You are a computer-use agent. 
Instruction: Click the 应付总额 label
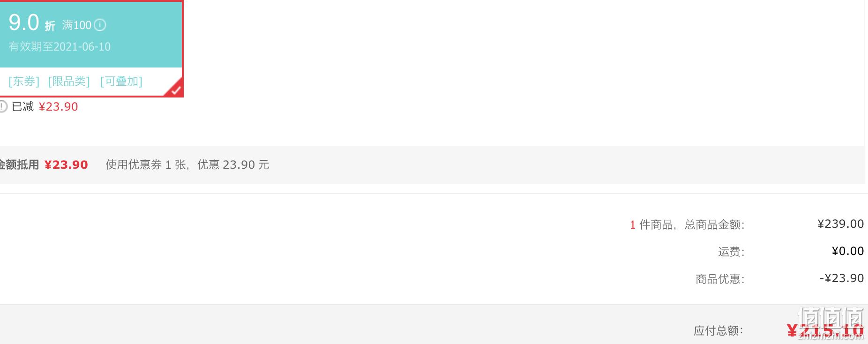718,331
